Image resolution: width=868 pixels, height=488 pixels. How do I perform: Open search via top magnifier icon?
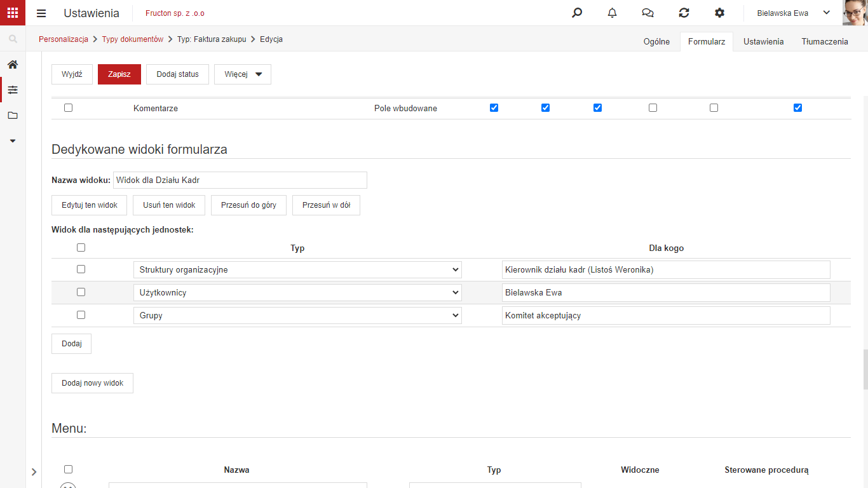pyautogui.click(x=577, y=13)
